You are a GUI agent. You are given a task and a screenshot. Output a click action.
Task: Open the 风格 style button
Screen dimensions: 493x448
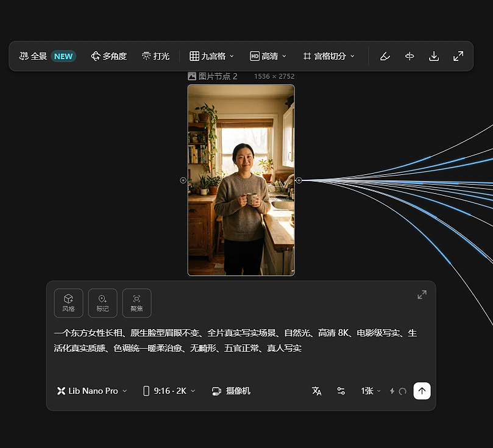(x=68, y=303)
